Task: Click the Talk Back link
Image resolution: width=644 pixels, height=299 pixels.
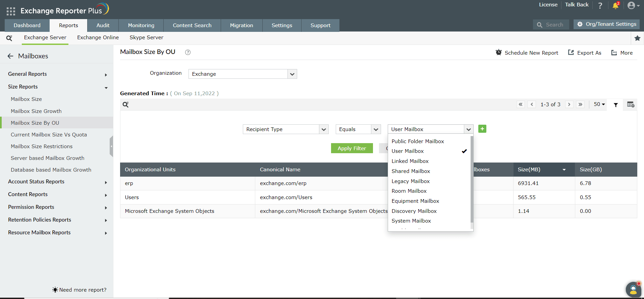Action: click(577, 5)
